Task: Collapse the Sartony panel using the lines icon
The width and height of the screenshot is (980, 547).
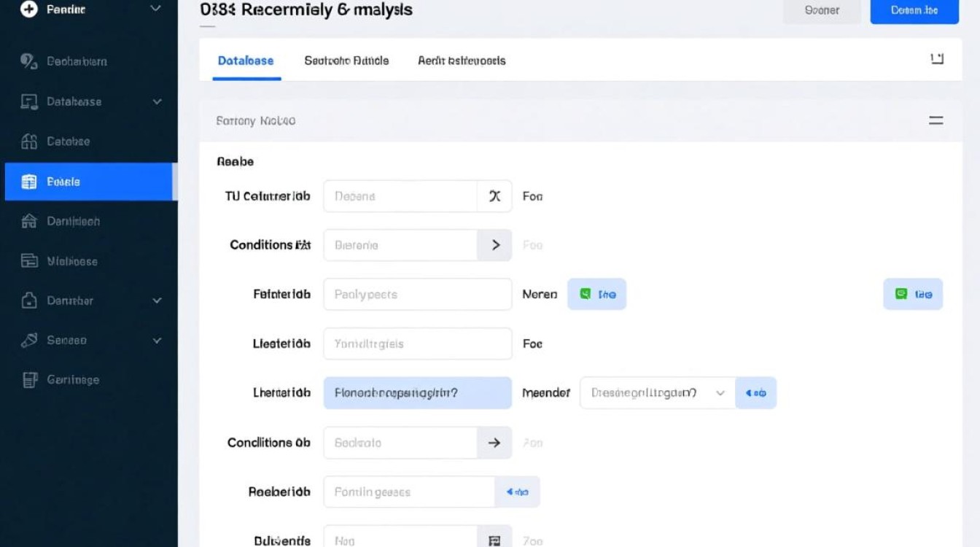Action: (936, 121)
